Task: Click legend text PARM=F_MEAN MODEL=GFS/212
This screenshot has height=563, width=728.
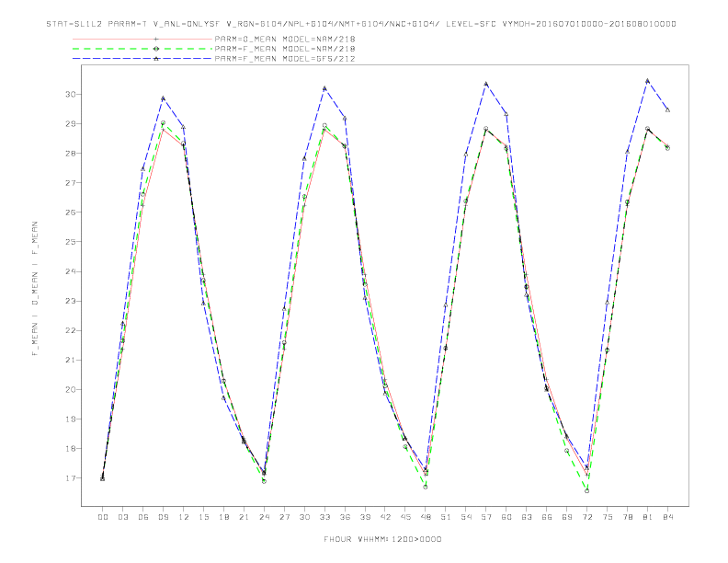Action: point(285,59)
